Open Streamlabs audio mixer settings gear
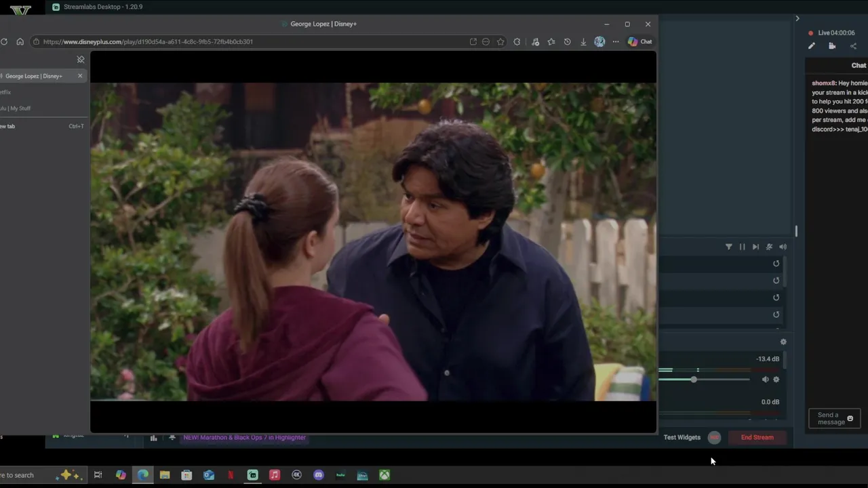Screen dimensions: 868x488 tap(783, 342)
